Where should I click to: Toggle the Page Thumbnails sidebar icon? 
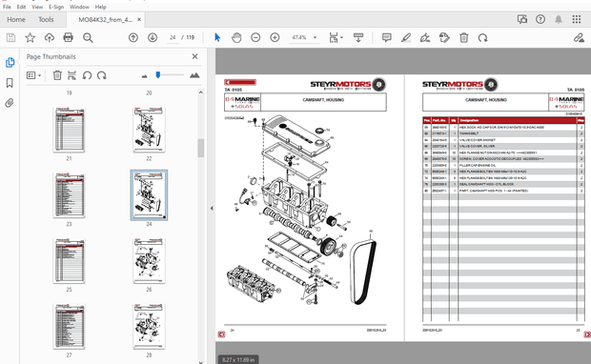click(10, 63)
